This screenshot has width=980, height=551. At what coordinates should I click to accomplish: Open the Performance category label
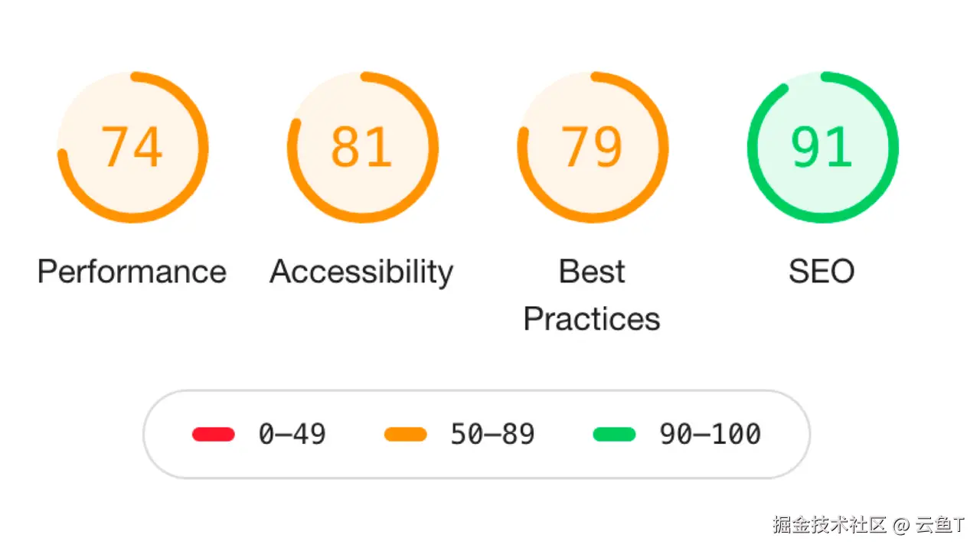(x=132, y=272)
